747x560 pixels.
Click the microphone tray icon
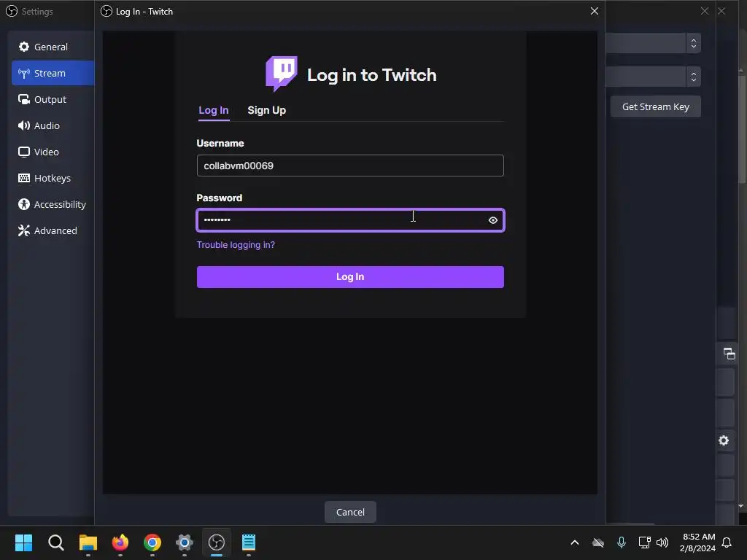(x=622, y=542)
